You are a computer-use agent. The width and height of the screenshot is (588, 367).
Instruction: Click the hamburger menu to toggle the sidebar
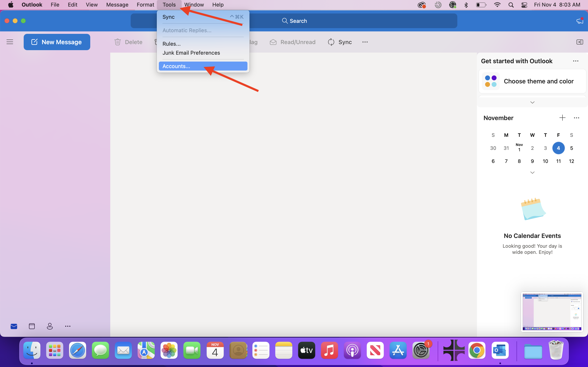click(10, 42)
